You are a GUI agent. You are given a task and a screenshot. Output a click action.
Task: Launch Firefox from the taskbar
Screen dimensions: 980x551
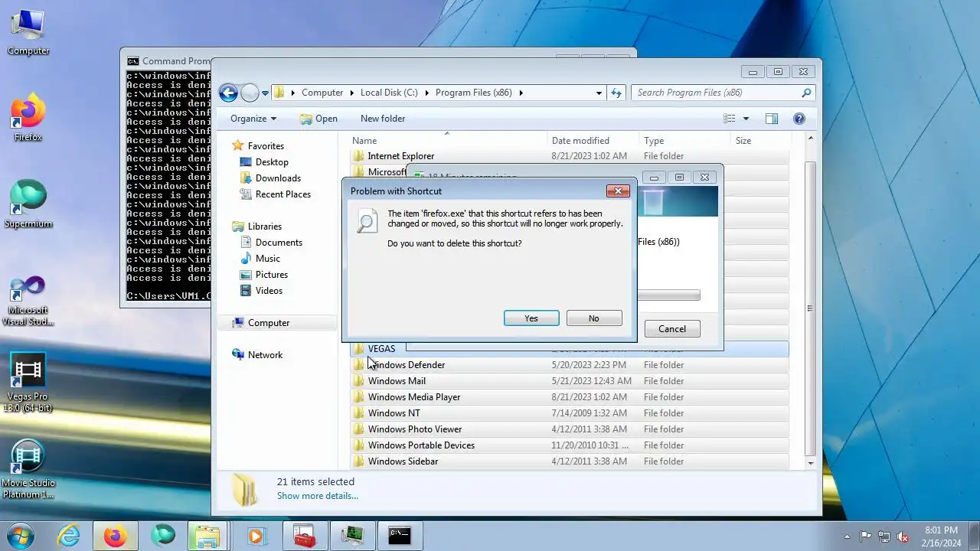pos(116,536)
